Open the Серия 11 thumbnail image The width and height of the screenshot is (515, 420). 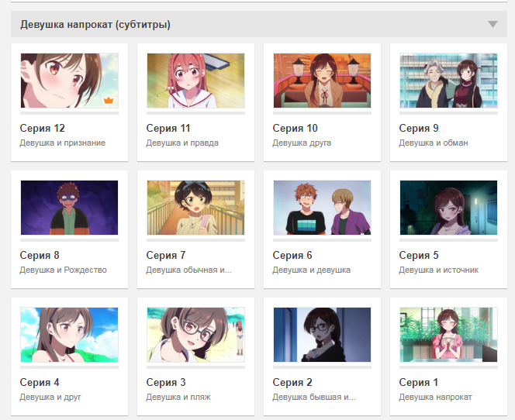[x=195, y=81]
